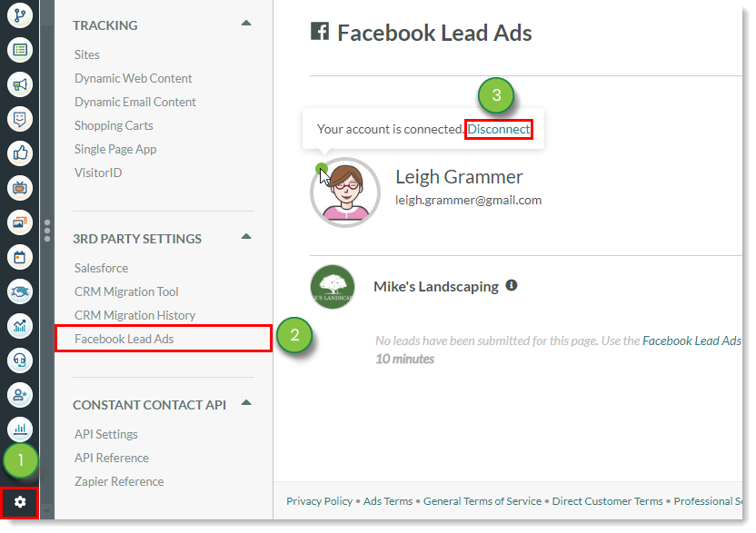Open API Reference
This screenshot has height=533, width=756.
112,458
